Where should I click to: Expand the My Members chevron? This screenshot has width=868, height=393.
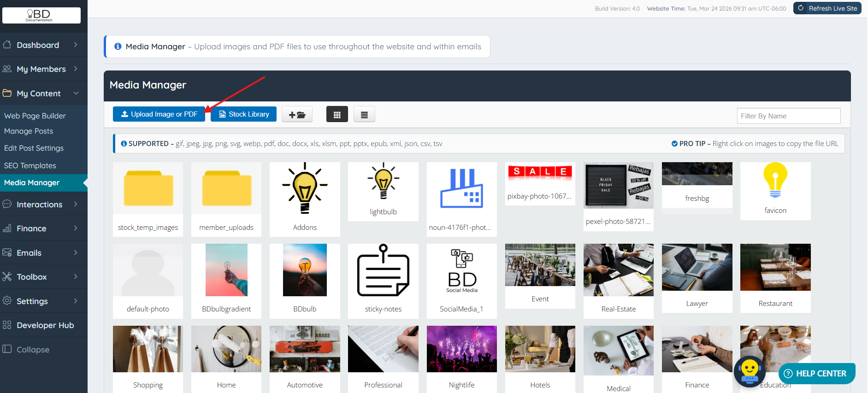point(76,69)
